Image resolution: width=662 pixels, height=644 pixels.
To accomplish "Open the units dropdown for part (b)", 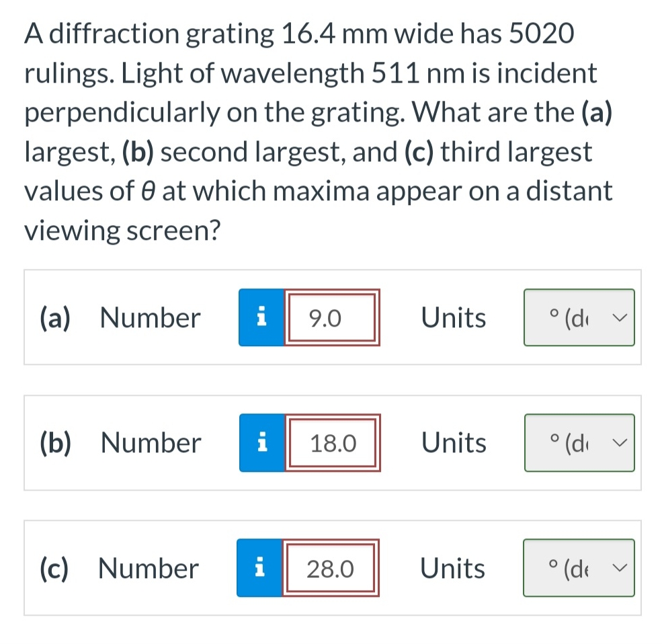I will click(579, 443).
